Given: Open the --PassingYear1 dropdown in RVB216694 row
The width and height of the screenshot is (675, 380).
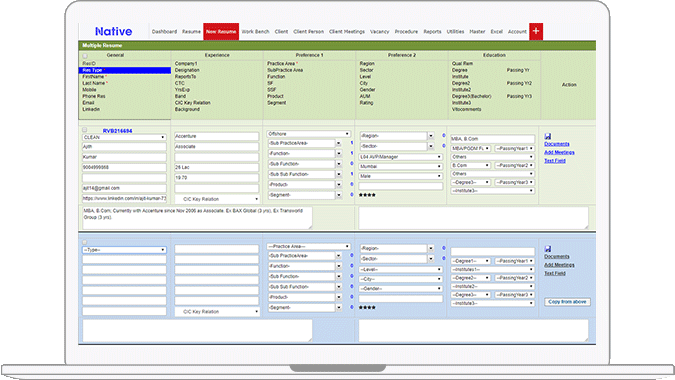Looking at the screenshot, I should coord(514,148).
